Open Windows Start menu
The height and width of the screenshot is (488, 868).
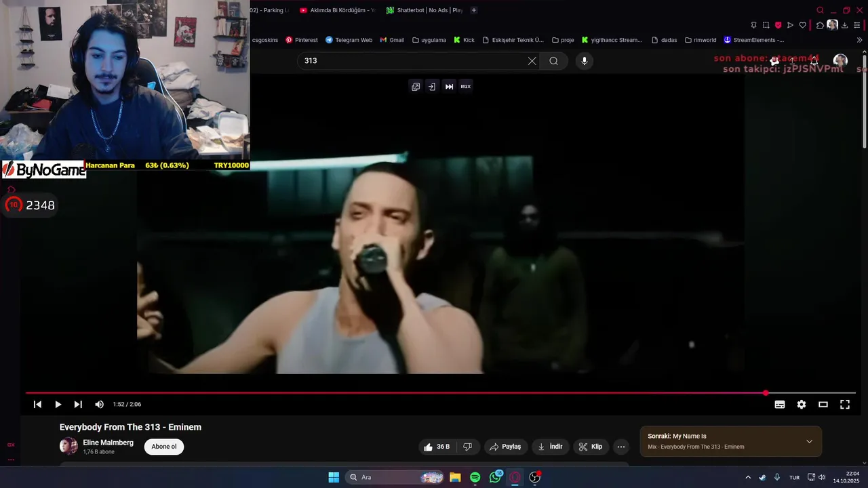(x=334, y=477)
